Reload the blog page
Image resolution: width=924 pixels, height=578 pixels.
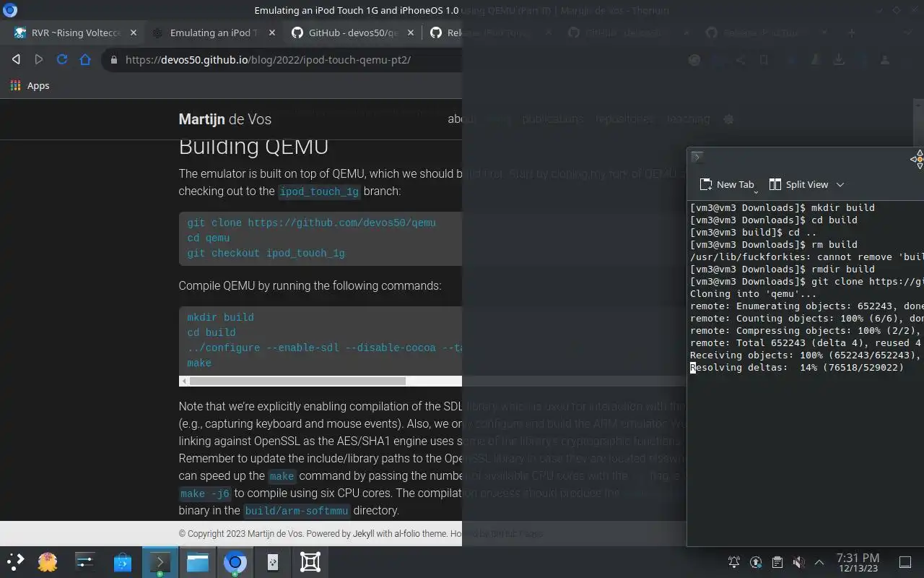pos(62,60)
